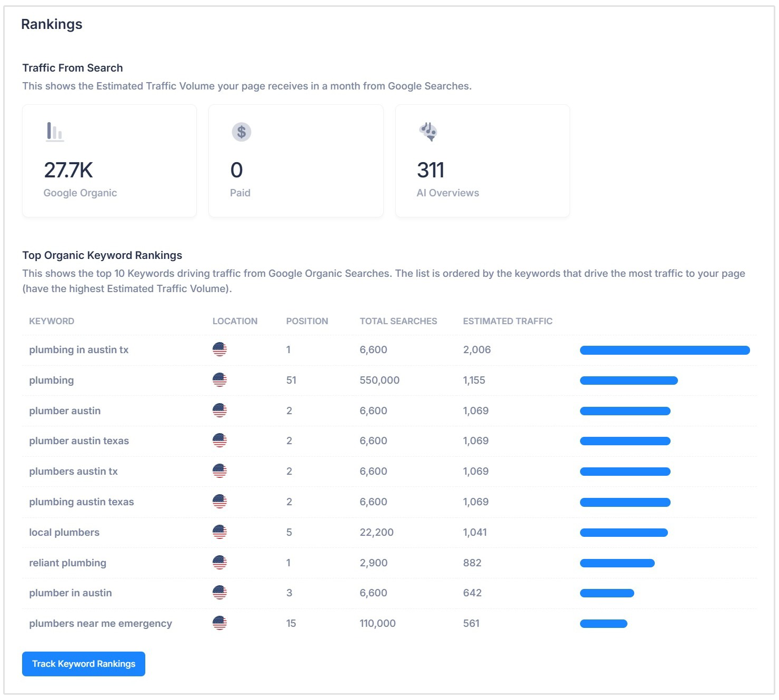Click the position value 51
Screen dimensions: 779x700
291,380
